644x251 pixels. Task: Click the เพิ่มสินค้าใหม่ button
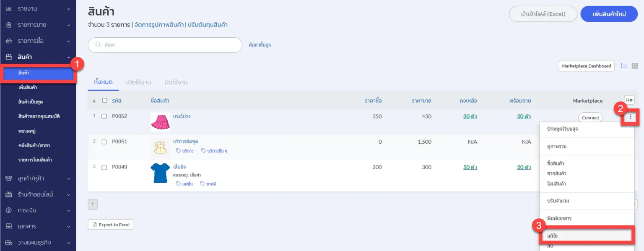(x=609, y=14)
